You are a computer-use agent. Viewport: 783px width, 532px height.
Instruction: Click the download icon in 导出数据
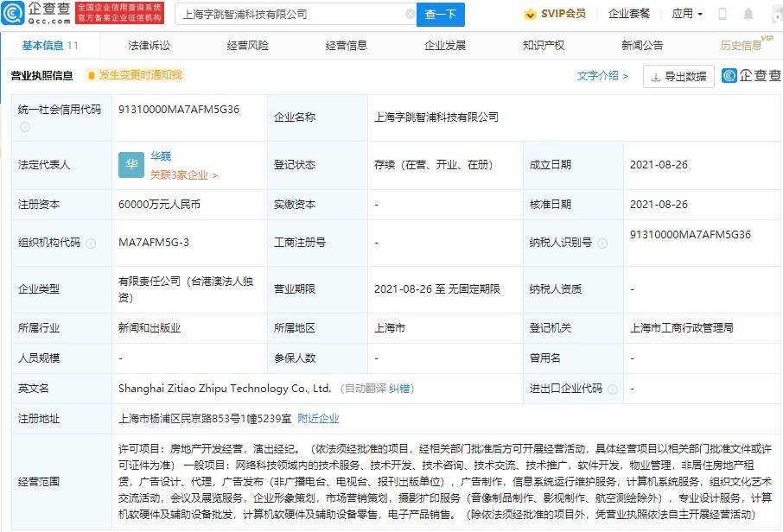[x=656, y=77]
